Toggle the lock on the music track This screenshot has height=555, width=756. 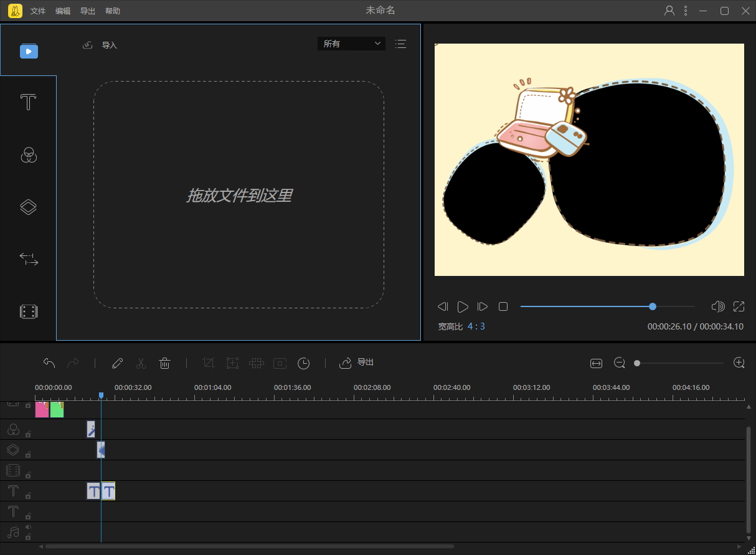28,536
